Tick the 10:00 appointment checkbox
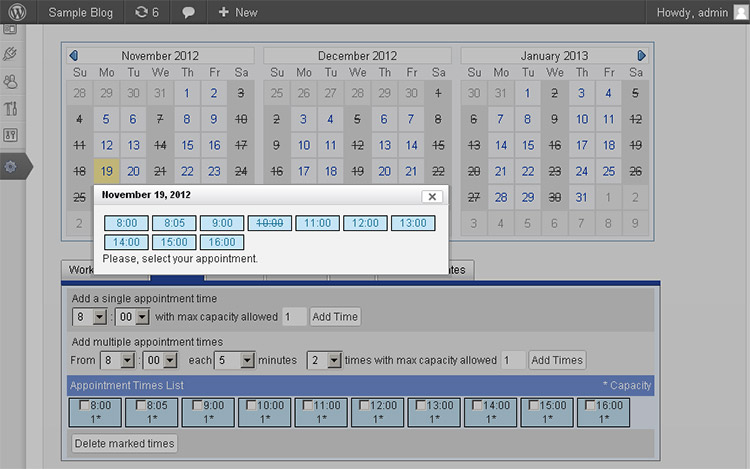The image size is (750, 469). (x=251, y=405)
